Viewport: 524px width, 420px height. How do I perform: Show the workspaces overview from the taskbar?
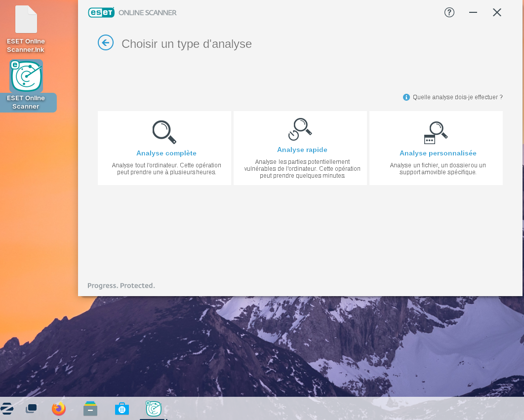pos(31,409)
